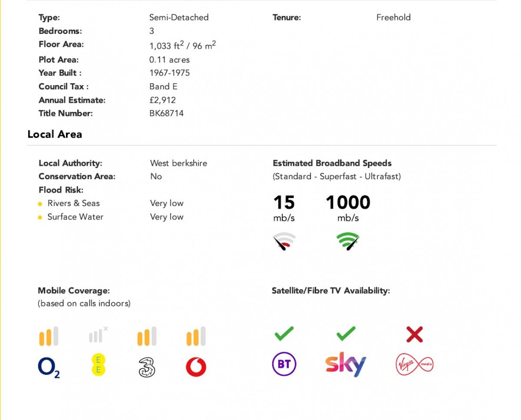Click the Local Area section heading
Screen dimensions: 521x420
[x=55, y=134]
